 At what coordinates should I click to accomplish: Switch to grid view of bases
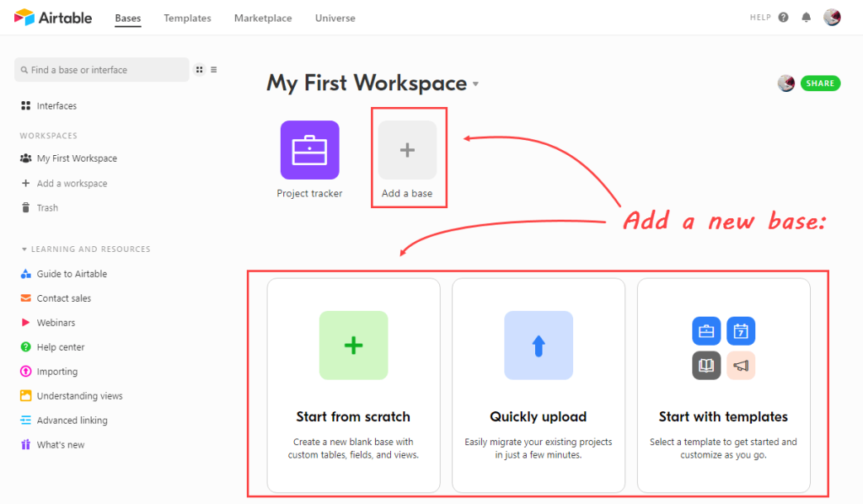pyautogui.click(x=199, y=70)
